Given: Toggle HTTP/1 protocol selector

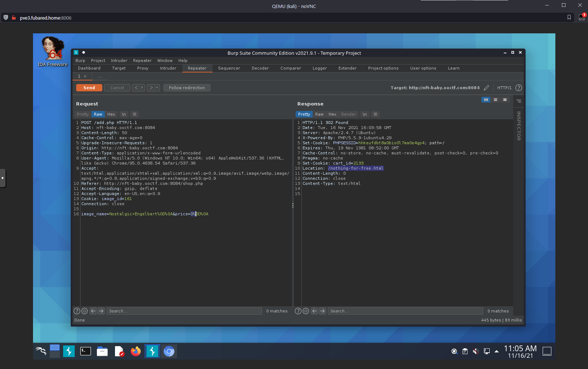Looking at the screenshot, I should pyautogui.click(x=504, y=88).
